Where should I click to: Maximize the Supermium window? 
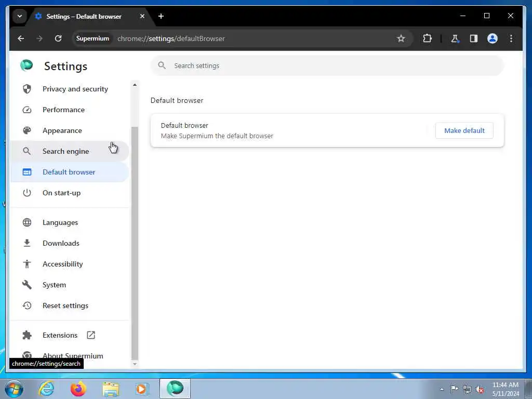click(486, 16)
